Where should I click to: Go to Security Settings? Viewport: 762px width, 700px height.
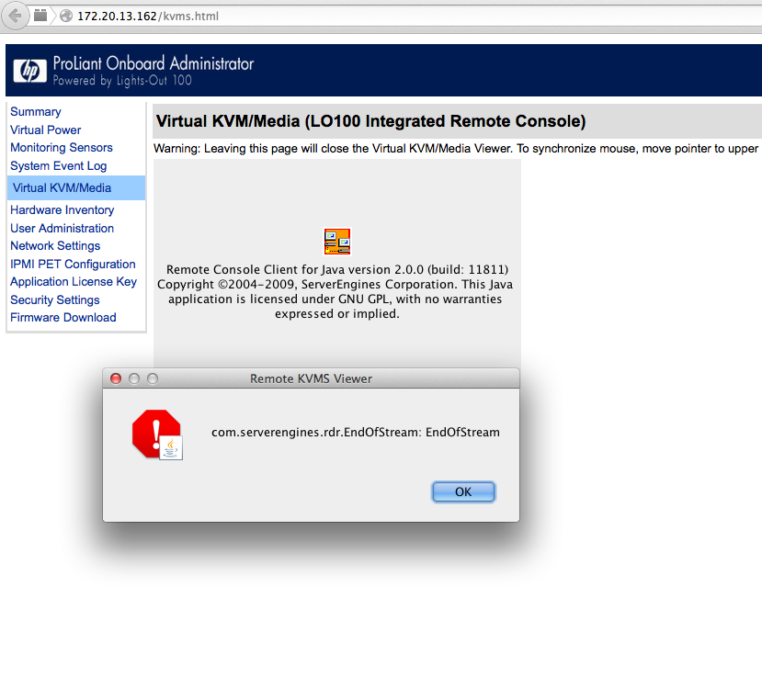pyautogui.click(x=55, y=300)
